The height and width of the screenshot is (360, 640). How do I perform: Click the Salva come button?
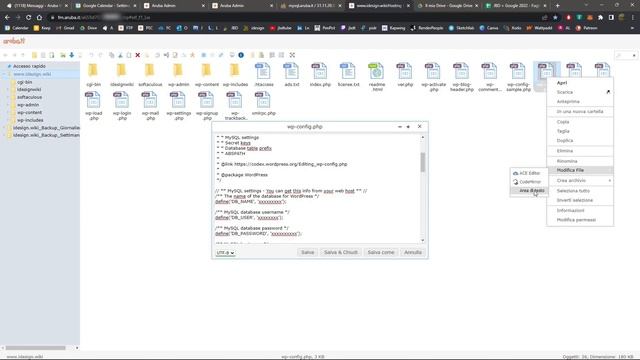381,253
